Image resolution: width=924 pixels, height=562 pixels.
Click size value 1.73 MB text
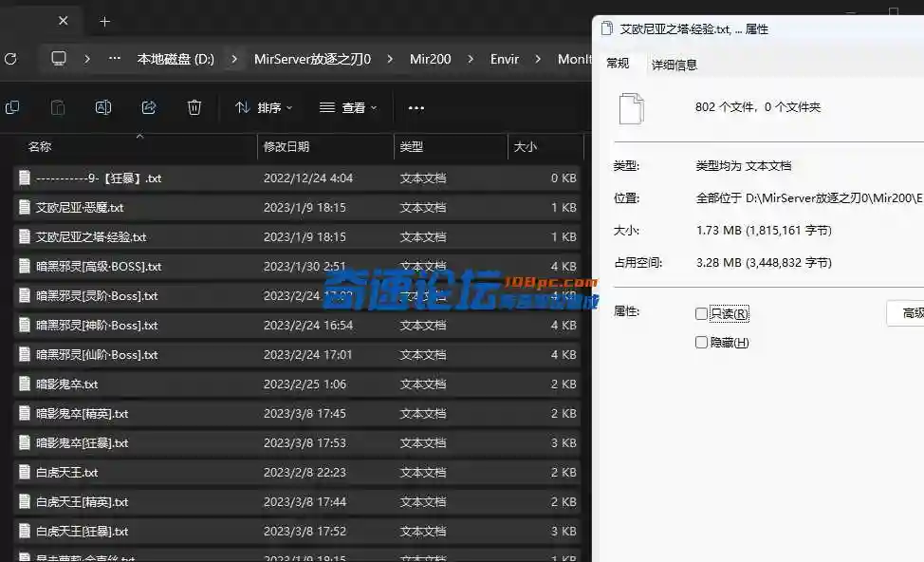point(764,231)
